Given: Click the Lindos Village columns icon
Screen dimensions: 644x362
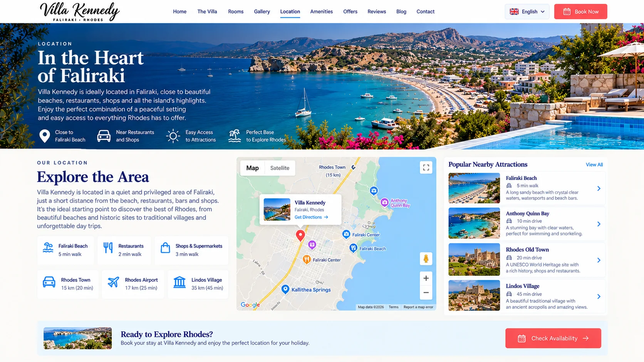Looking at the screenshot, I should [x=179, y=282].
